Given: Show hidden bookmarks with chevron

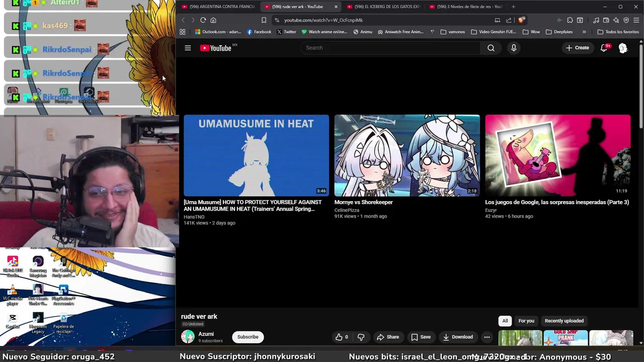Looking at the screenshot, I should coord(584,32).
